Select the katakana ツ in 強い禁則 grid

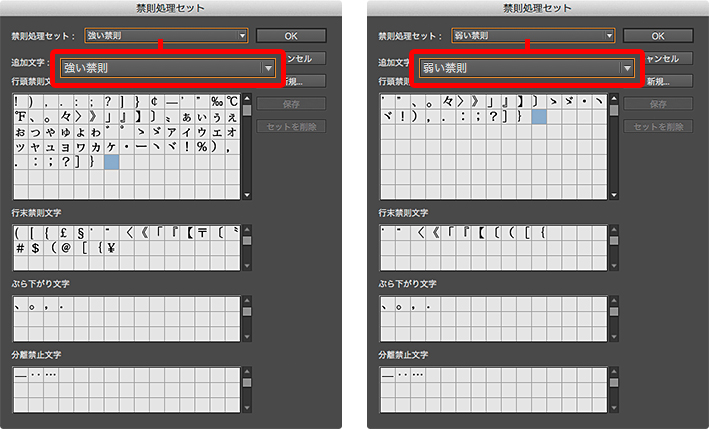pos(21,147)
